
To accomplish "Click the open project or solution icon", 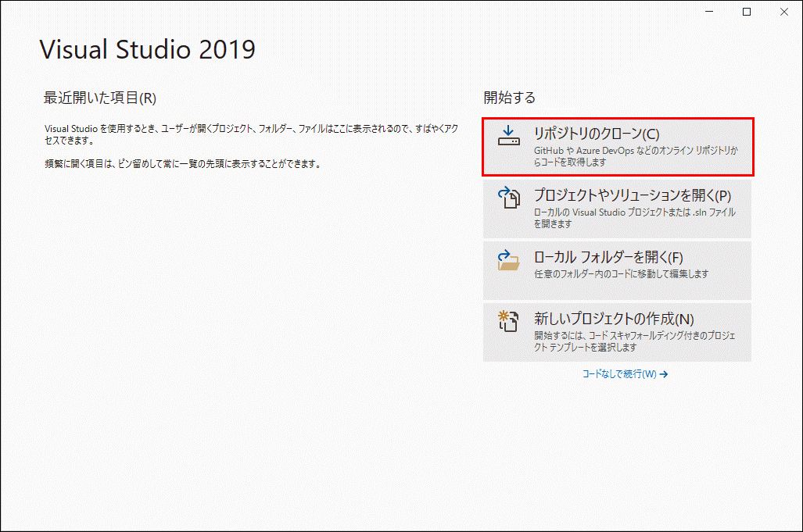I will [x=508, y=198].
